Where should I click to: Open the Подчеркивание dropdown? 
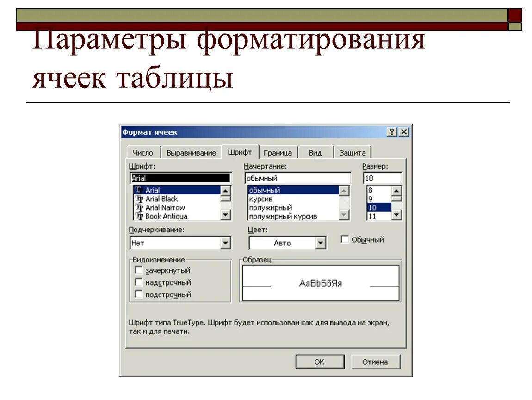pos(226,243)
